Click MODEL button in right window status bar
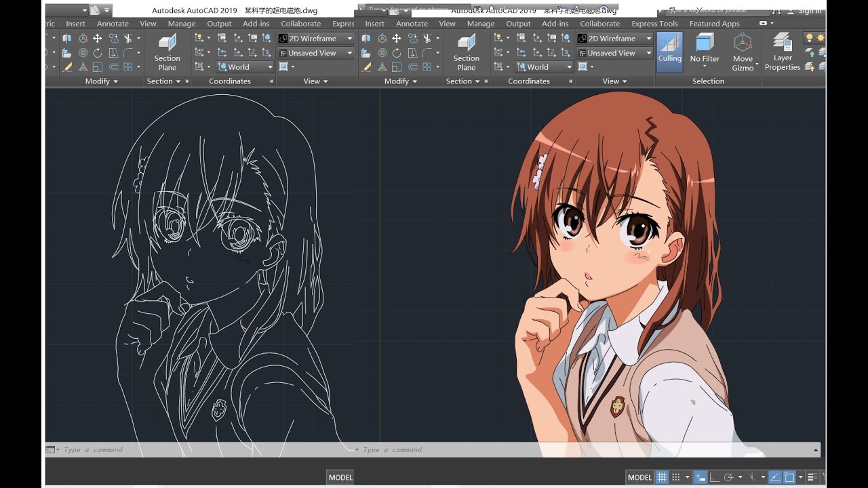 point(639,477)
